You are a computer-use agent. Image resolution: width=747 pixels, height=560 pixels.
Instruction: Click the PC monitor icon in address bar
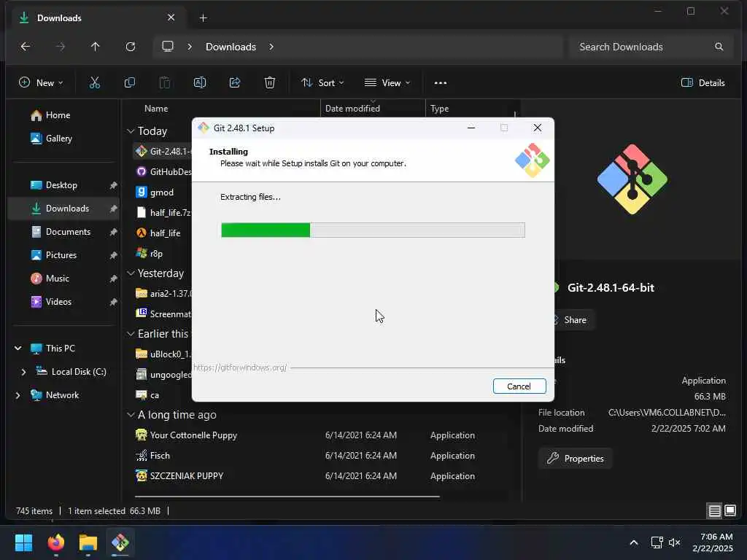168,47
